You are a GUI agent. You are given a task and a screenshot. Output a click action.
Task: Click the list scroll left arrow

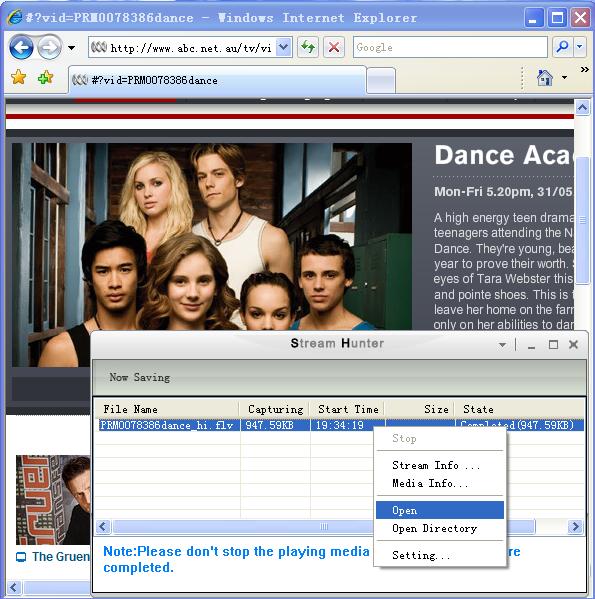pos(103,527)
